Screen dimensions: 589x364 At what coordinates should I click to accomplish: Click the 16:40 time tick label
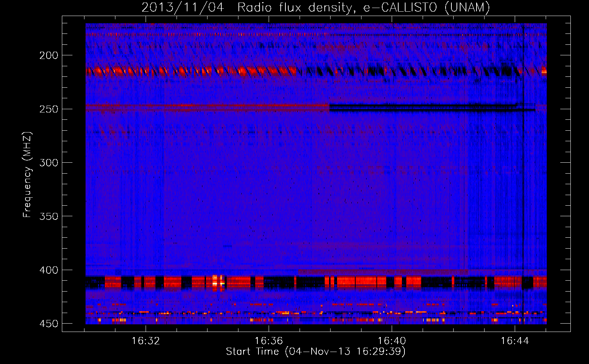coord(392,341)
